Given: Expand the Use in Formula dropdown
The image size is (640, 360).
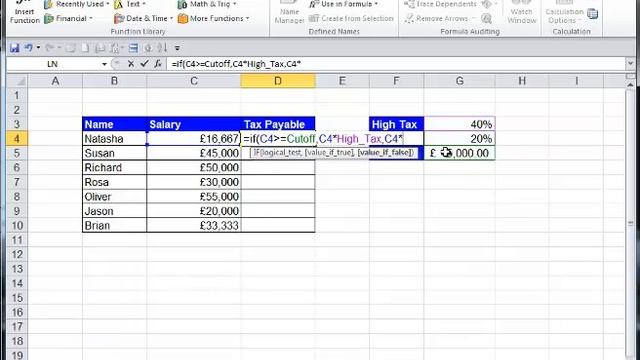Looking at the screenshot, I should point(343,4).
